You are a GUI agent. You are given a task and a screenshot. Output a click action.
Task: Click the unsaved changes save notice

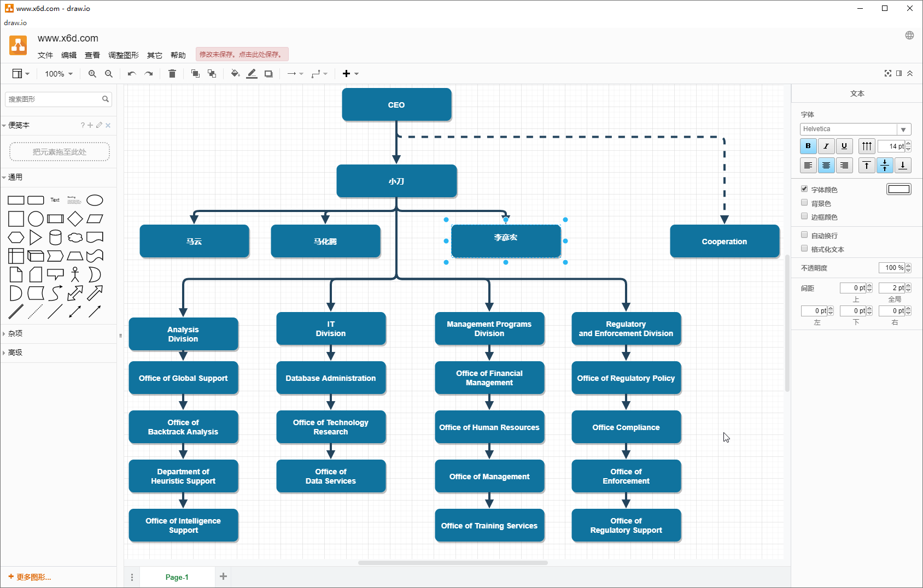point(242,55)
